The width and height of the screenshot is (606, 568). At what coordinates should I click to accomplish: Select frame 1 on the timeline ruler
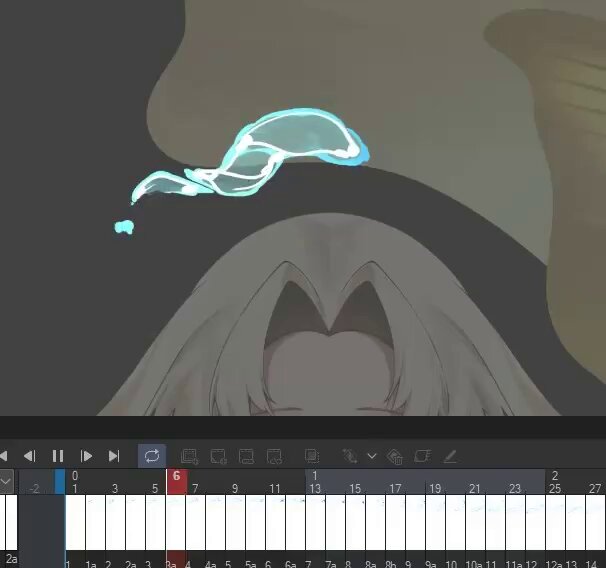click(75, 489)
